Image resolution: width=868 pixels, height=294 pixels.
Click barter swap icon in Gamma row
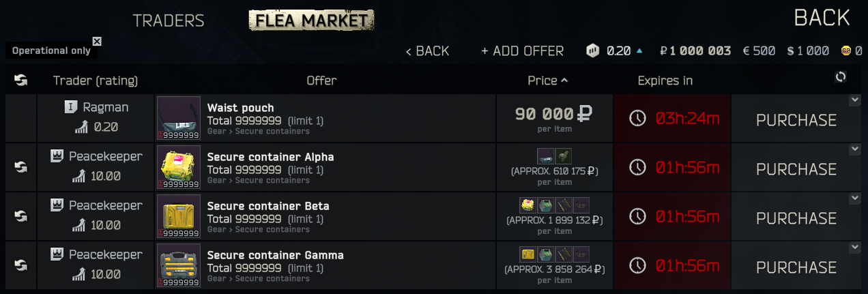(x=21, y=265)
